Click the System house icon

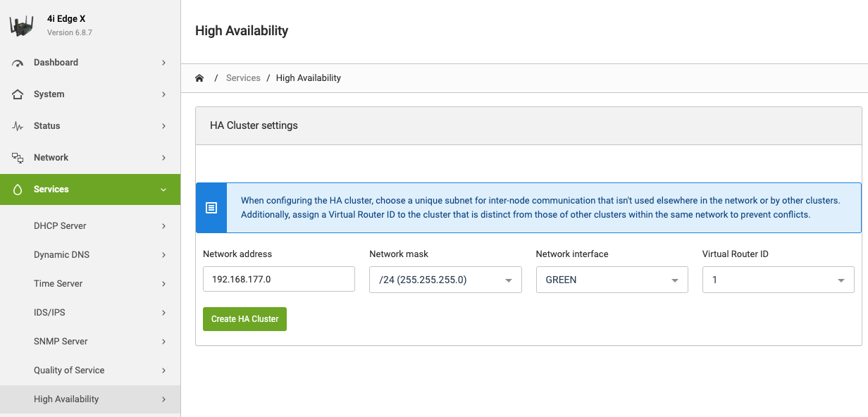(x=18, y=94)
